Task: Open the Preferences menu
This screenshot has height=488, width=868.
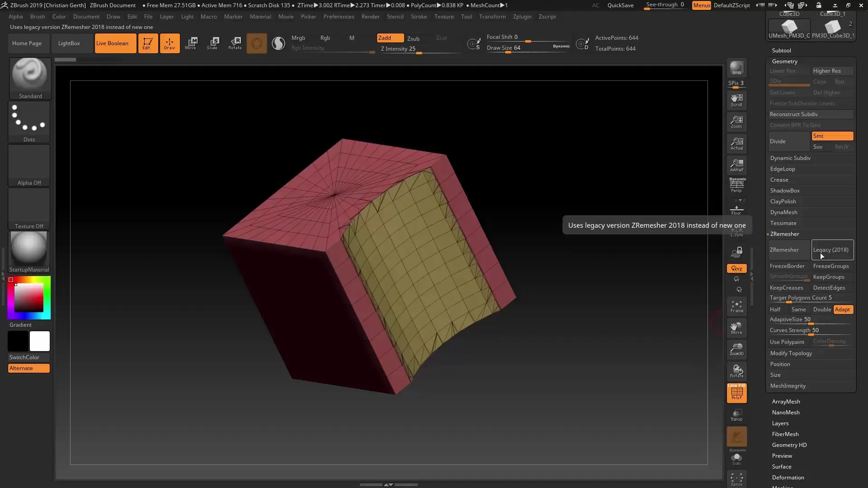Action: pyautogui.click(x=339, y=17)
